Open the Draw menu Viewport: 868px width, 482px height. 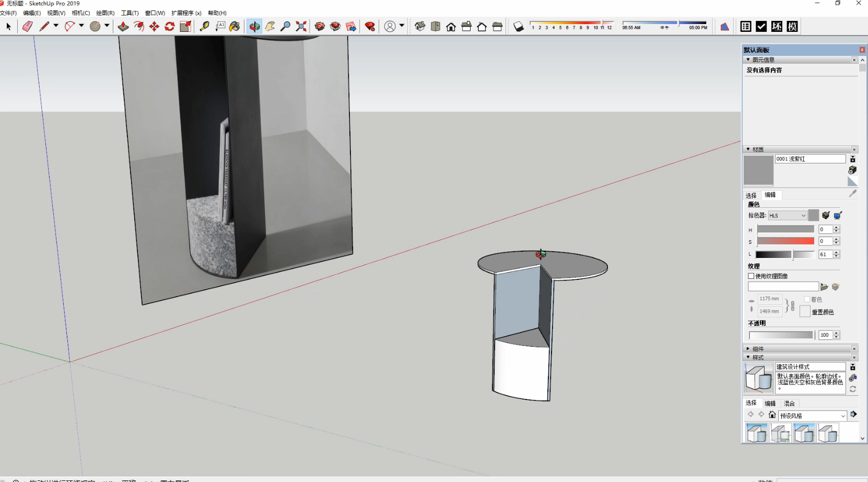[x=105, y=13]
